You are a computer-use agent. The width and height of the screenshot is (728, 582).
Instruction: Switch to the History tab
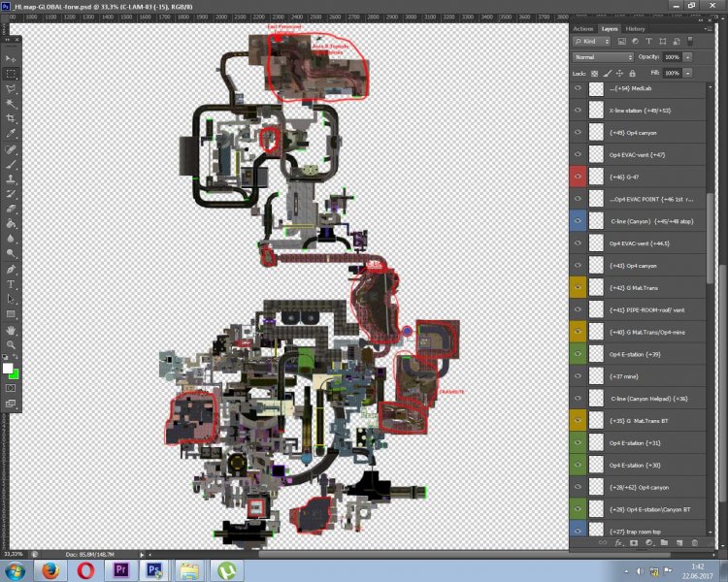635,29
